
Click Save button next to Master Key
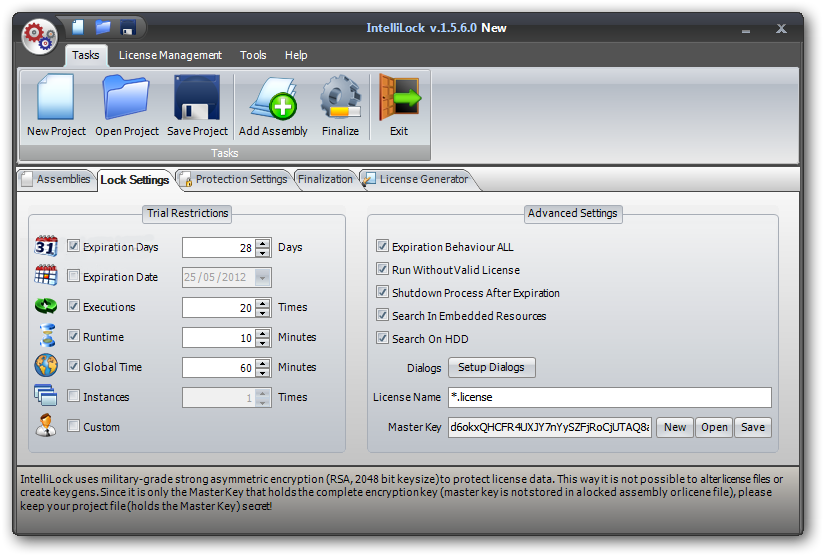[x=753, y=427]
